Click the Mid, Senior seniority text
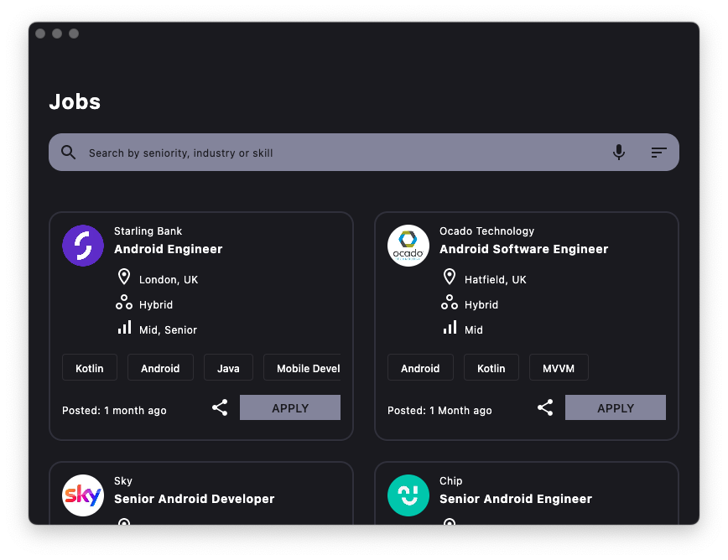Image resolution: width=728 pixels, height=560 pixels. (168, 329)
